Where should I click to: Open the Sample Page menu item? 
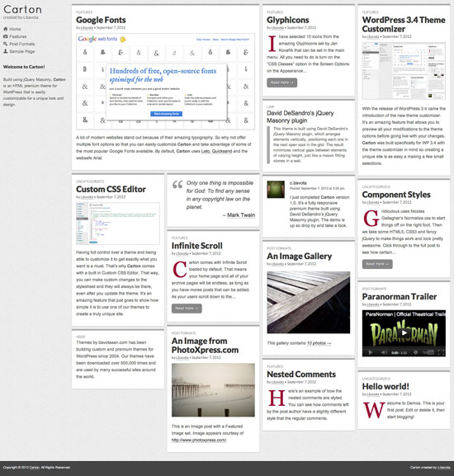click(x=21, y=51)
